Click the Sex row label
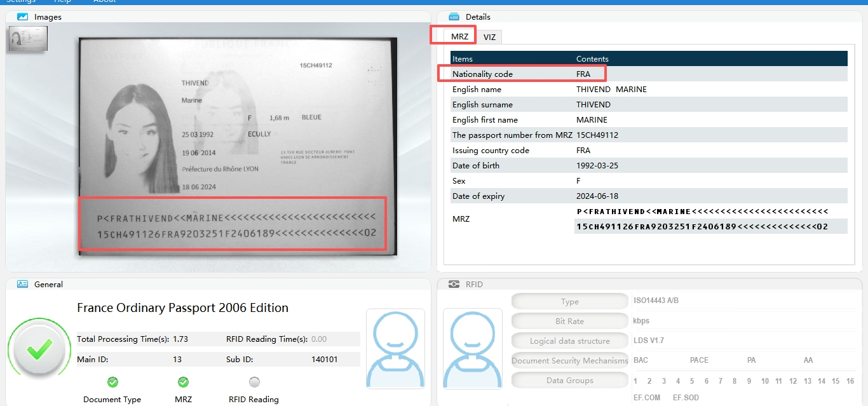Image resolution: width=868 pixels, height=406 pixels. pos(458,180)
